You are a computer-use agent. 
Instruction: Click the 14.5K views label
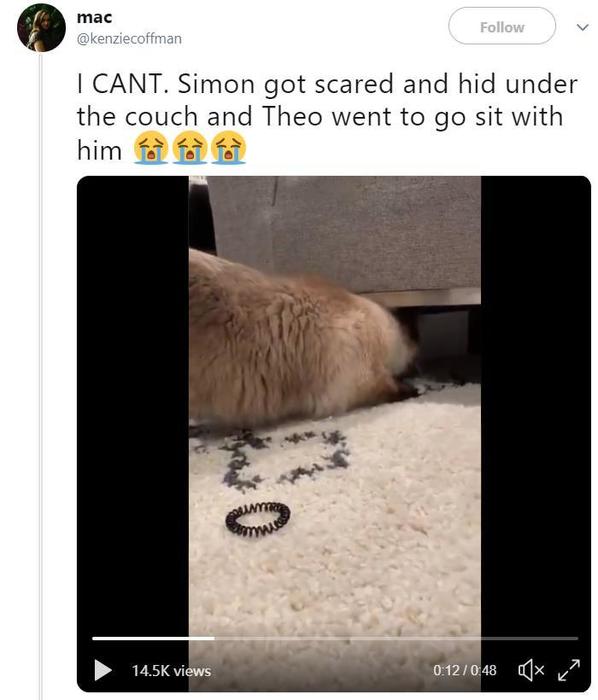coord(171,671)
